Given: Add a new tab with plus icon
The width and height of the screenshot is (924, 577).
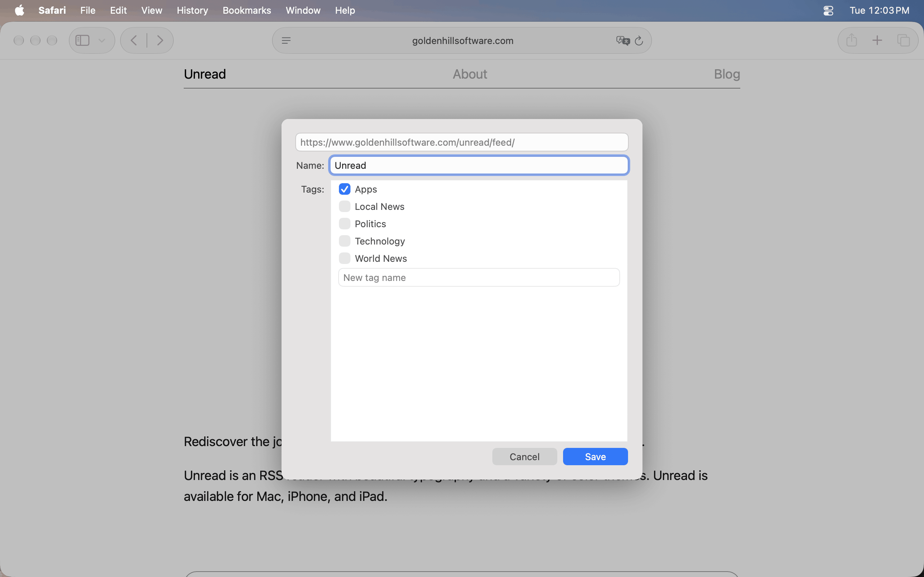Looking at the screenshot, I should (x=877, y=40).
